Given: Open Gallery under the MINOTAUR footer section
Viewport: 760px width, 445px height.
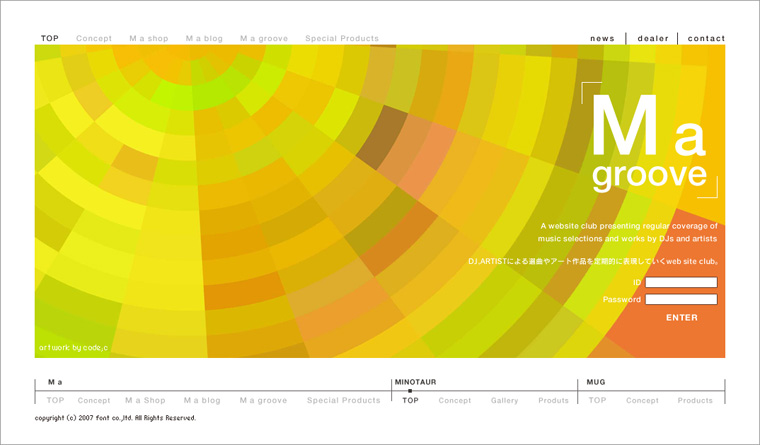Looking at the screenshot, I should [504, 400].
